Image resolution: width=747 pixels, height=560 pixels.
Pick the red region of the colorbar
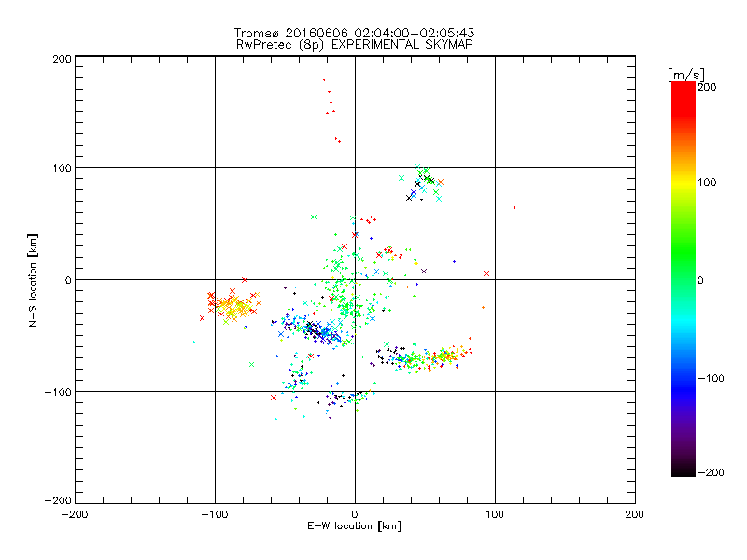tap(684, 98)
